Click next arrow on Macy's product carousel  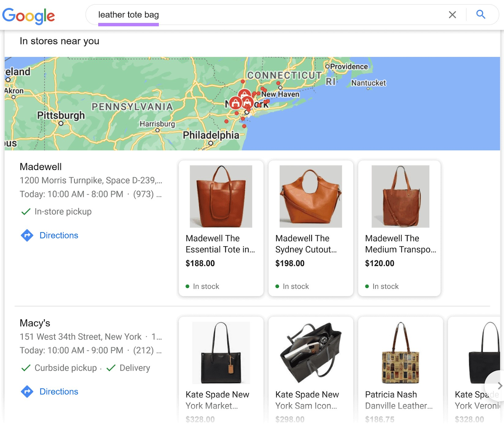[x=500, y=386]
